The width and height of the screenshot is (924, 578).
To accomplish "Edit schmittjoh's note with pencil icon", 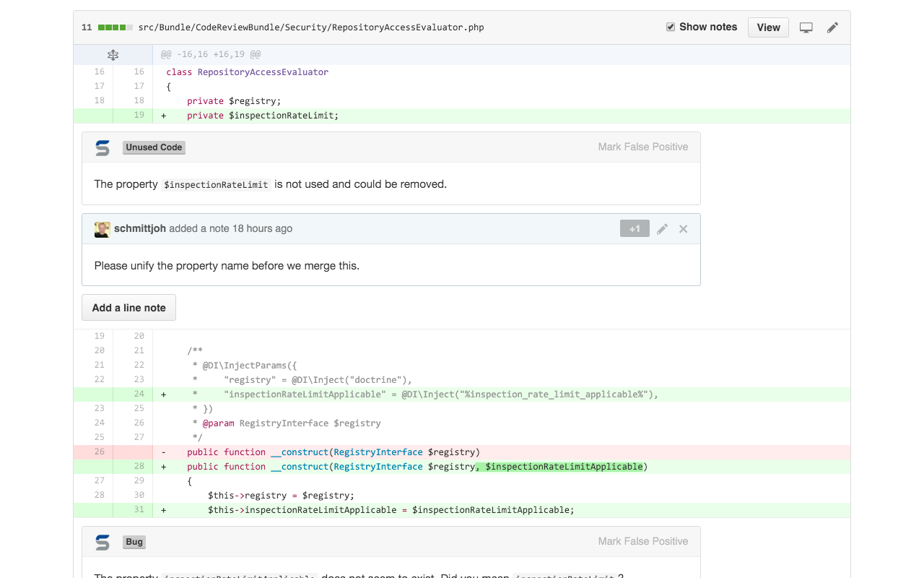I will pyautogui.click(x=662, y=229).
